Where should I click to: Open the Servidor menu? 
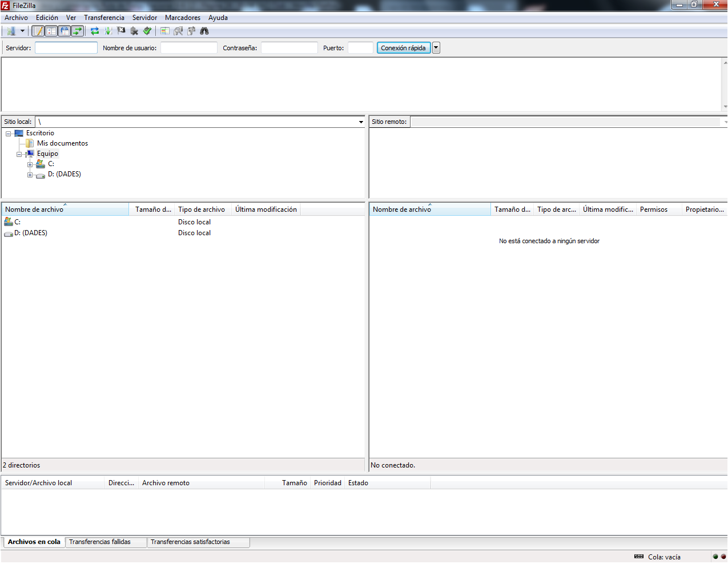point(144,18)
